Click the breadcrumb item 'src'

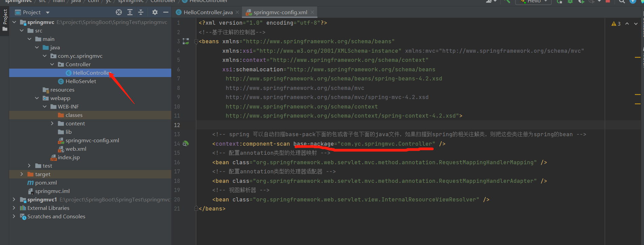click(42, 1)
